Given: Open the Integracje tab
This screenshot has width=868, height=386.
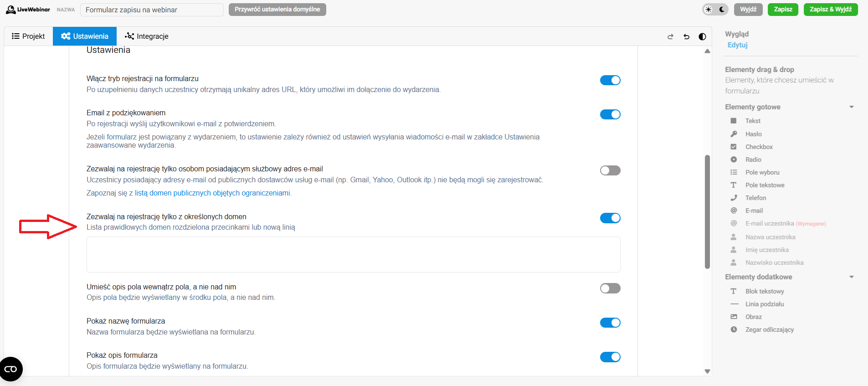Looking at the screenshot, I should (147, 36).
